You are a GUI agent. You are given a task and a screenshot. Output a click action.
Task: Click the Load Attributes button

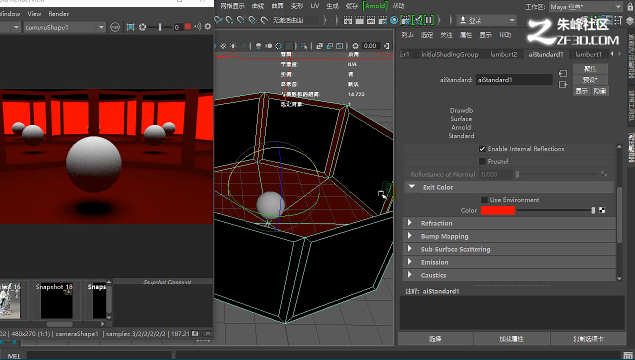pos(511,339)
